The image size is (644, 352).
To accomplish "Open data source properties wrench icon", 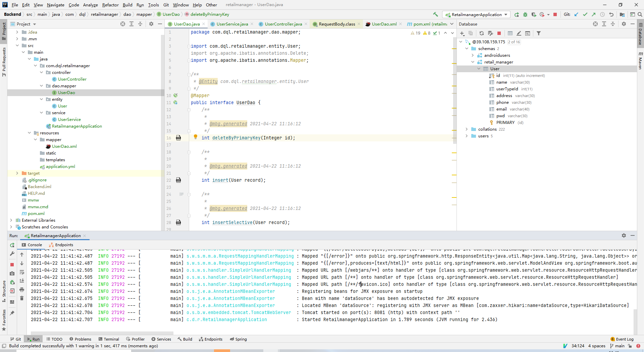I will point(490,33).
